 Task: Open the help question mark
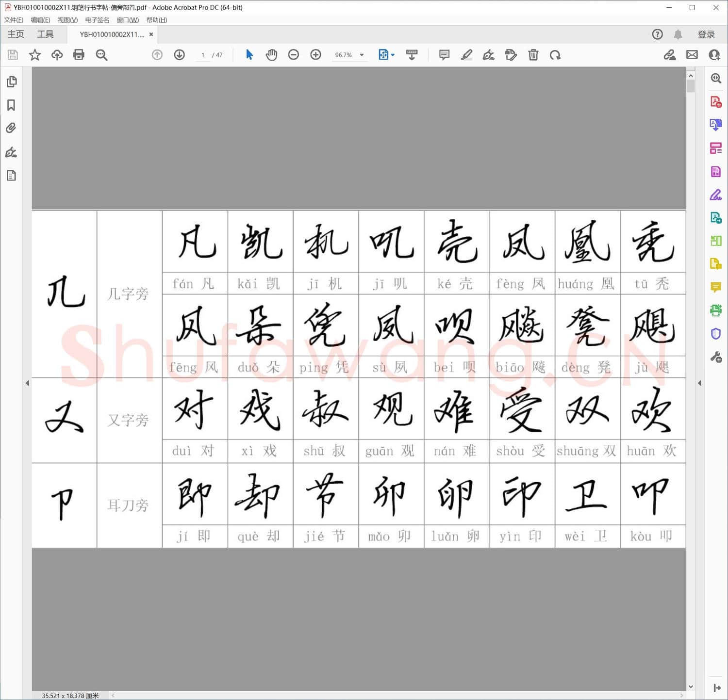tap(657, 34)
